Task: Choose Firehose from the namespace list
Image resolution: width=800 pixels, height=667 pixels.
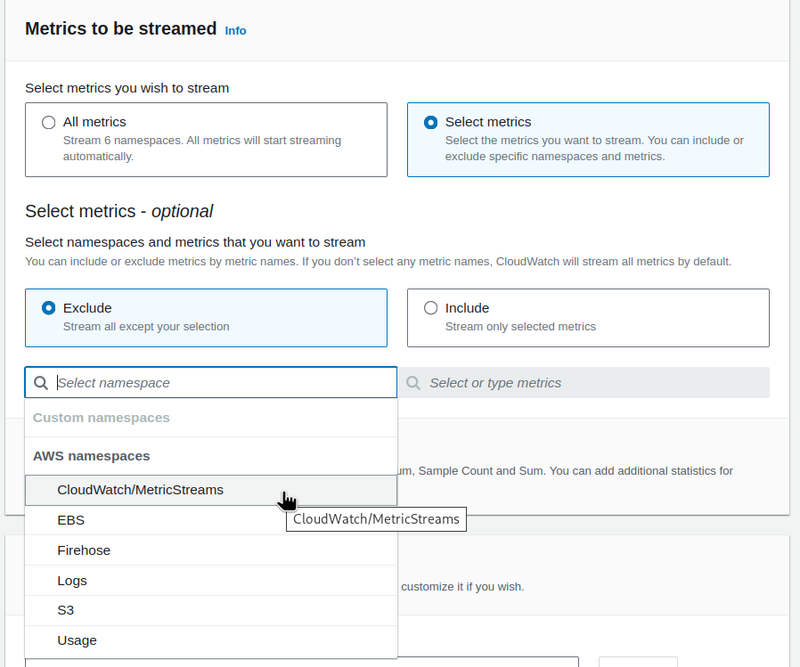Action: pyautogui.click(x=211, y=550)
